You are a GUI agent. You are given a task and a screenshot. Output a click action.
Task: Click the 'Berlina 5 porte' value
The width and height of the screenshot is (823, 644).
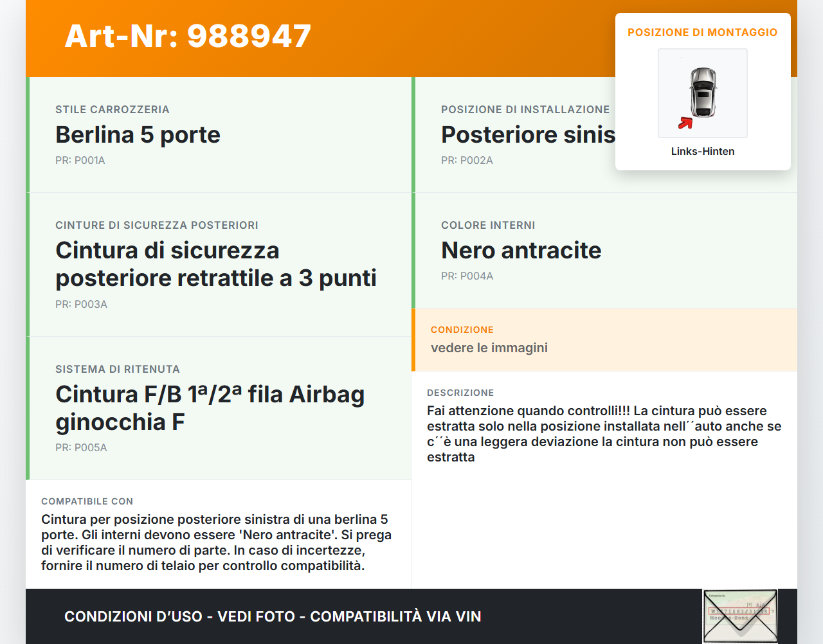point(138,135)
